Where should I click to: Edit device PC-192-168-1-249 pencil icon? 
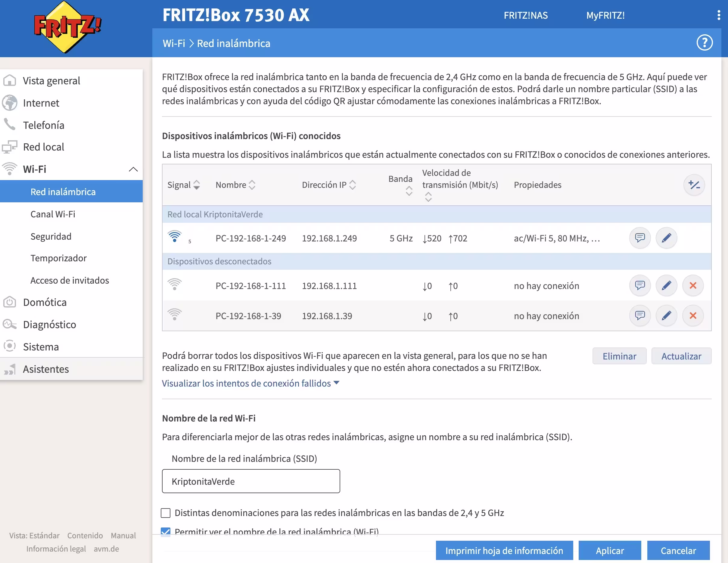[x=666, y=238]
